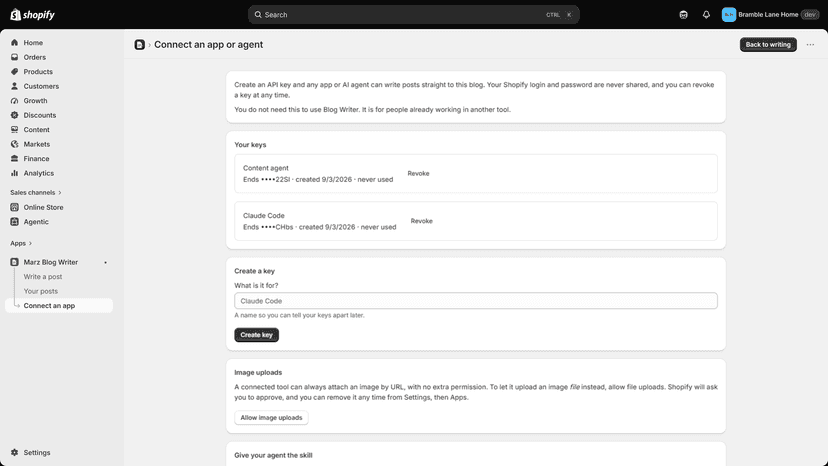Click the app icon in the breadcrumb

(x=139, y=45)
